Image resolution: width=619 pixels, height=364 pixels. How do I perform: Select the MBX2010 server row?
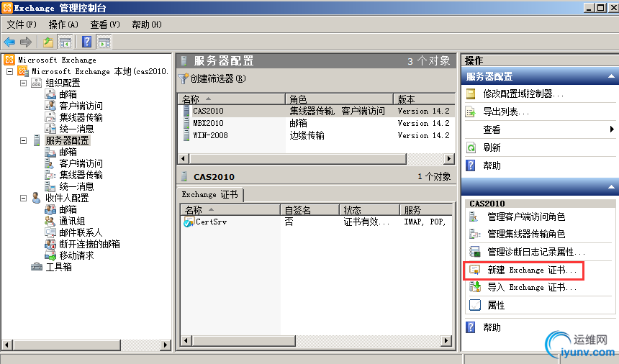point(316,124)
